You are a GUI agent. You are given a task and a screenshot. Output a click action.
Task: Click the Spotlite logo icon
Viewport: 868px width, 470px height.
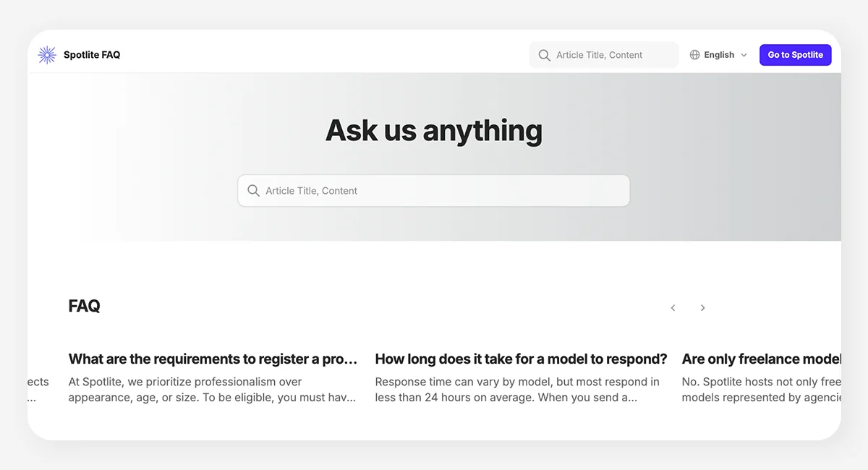46,54
